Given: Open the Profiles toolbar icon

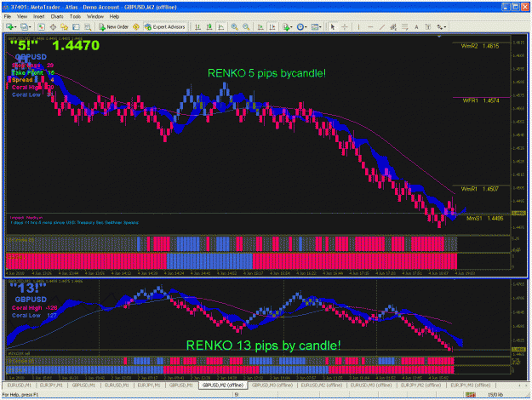Looking at the screenshot, I should click(x=24, y=26).
